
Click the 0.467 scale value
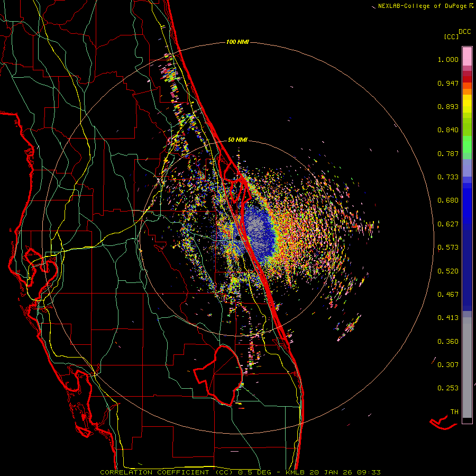(x=448, y=295)
